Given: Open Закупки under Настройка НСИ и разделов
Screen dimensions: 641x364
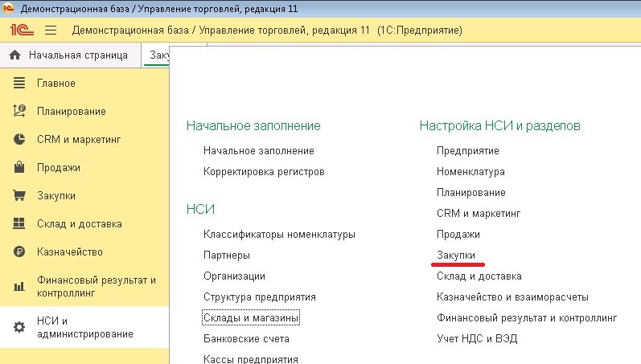Looking at the screenshot, I should [x=458, y=256].
